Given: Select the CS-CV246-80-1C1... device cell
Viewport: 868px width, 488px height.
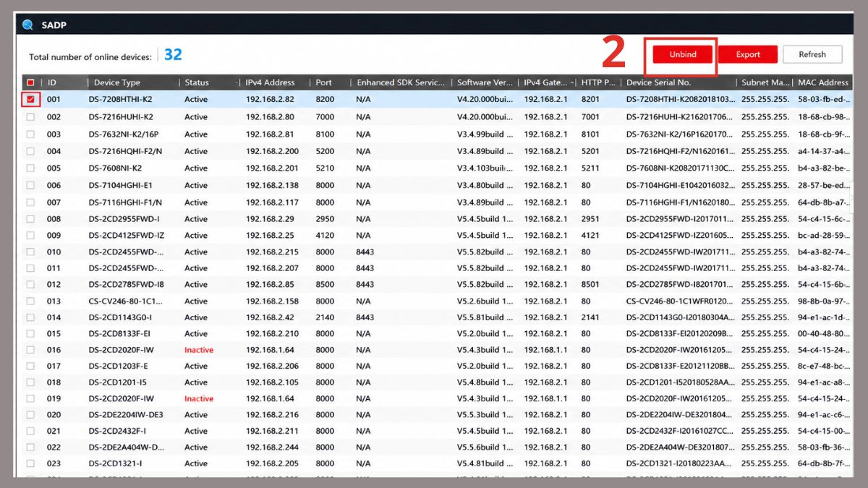Looking at the screenshot, I should click(x=126, y=301).
